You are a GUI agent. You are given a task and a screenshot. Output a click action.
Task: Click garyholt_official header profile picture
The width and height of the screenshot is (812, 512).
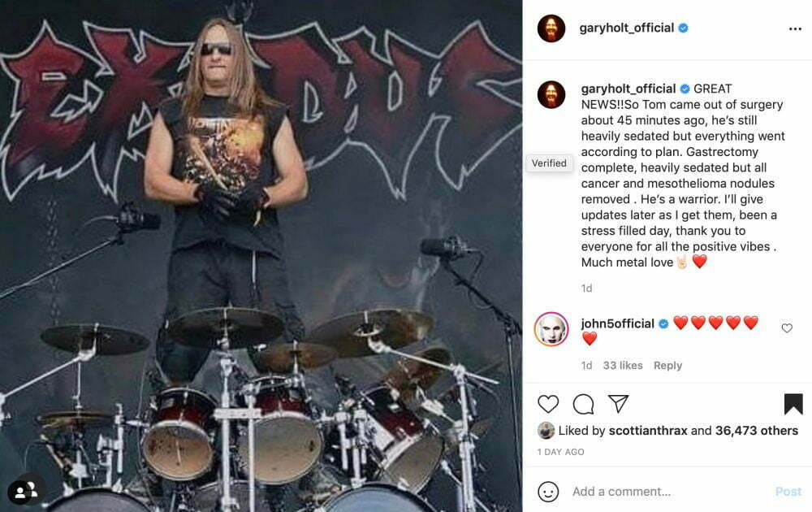pyautogui.click(x=551, y=28)
